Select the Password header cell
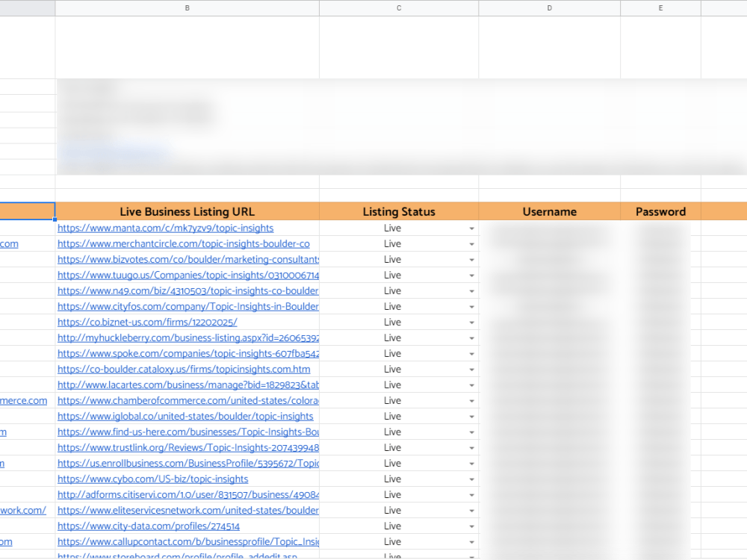The height and width of the screenshot is (560, 747). pyautogui.click(x=661, y=211)
